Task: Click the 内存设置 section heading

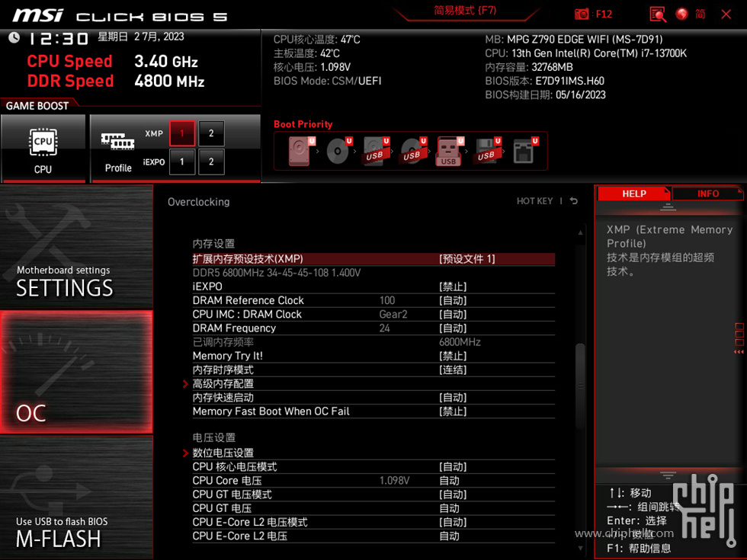Action: point(213,244)
